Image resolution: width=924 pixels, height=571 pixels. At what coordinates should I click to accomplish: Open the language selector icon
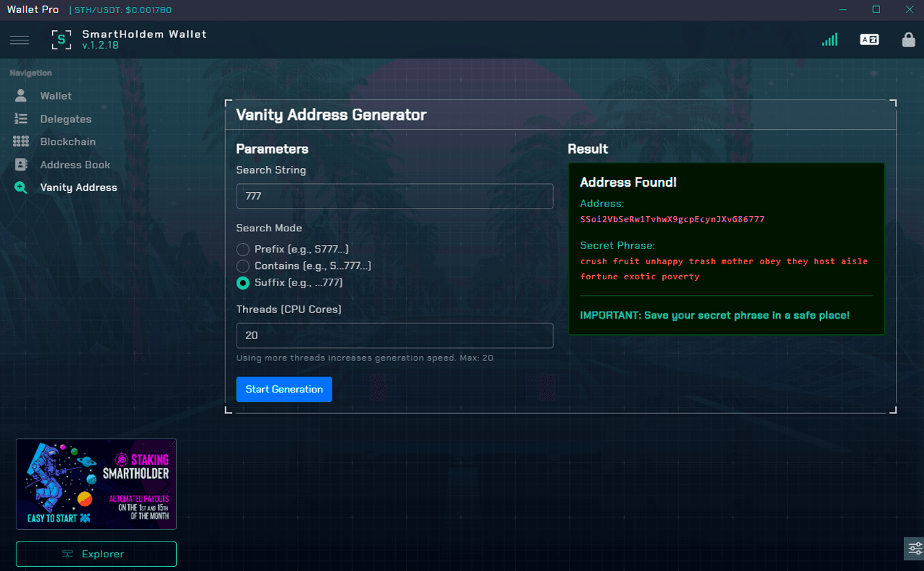point(869,39)
